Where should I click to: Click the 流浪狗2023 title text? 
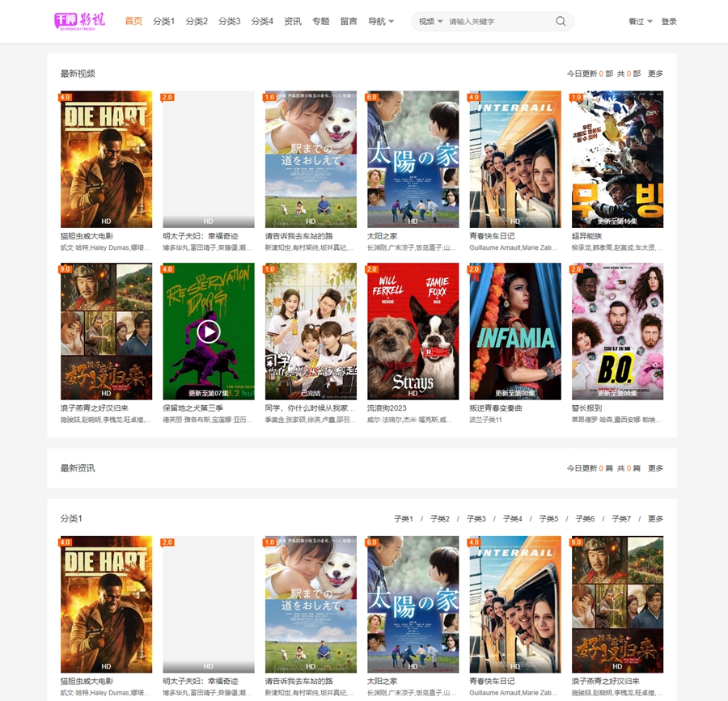pyautogui.click(x=387, y=408)
